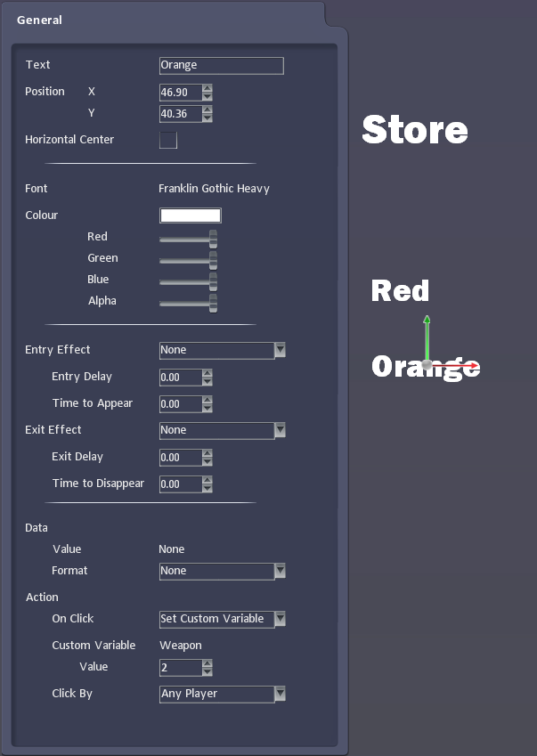Click the Text input field containing Orange
Image resolution: width=537 pixels, height=756 pixels.
click(x=221, y=65)
